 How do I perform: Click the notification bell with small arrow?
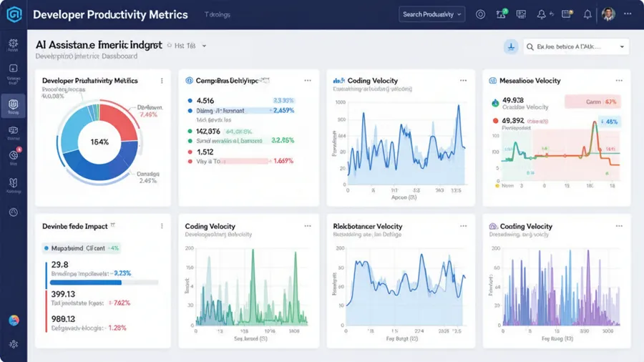pos(545,14)
